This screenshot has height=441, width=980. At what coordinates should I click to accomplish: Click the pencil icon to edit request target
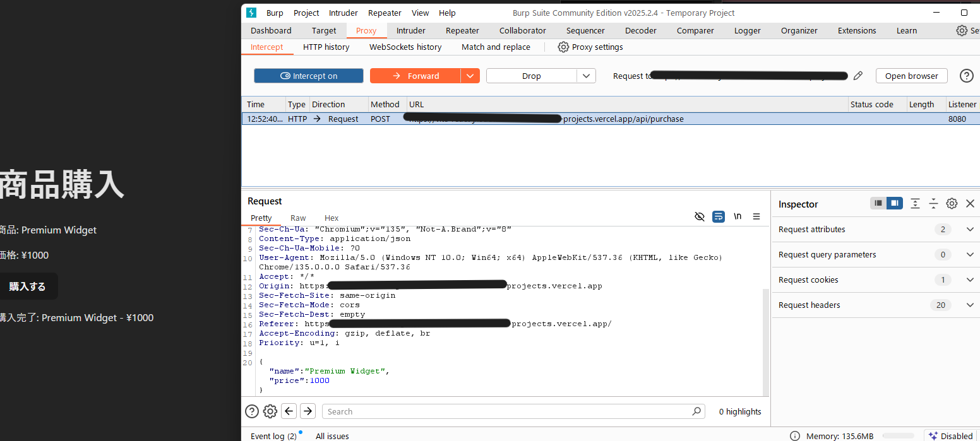(x=857, y=76)
